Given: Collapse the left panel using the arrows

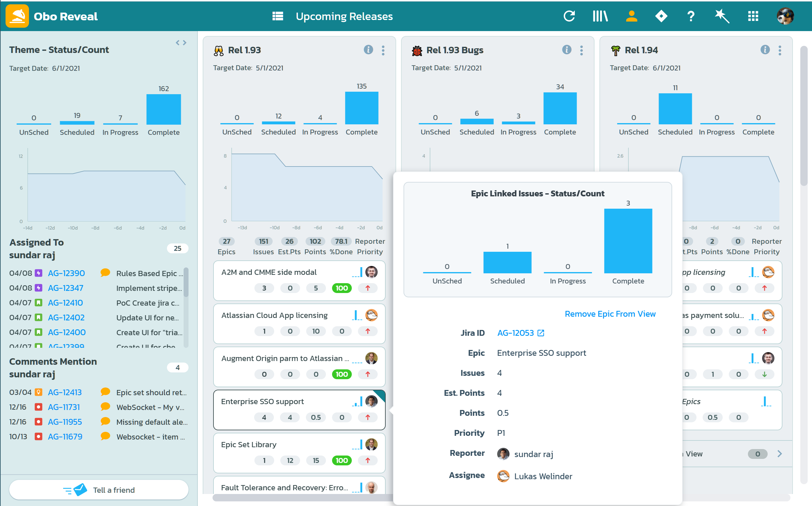Looking at the screenshot, I should coord(181,42).
